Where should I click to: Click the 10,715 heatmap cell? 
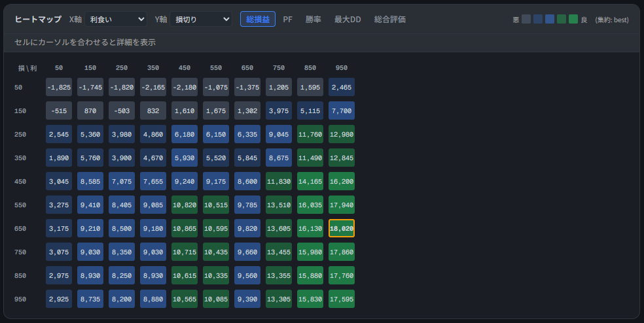(x=185, y=252)
